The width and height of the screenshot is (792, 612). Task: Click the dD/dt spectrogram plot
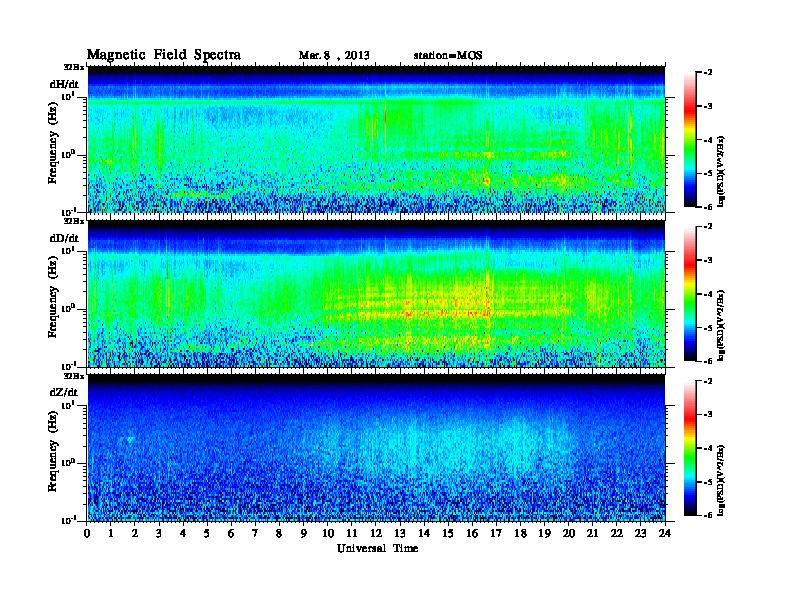(376, 293)
